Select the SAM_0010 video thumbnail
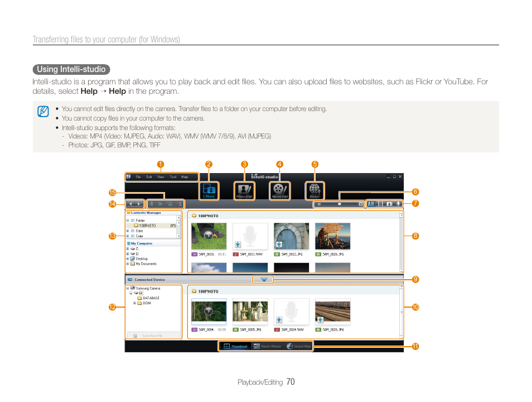 pos(209,236)
